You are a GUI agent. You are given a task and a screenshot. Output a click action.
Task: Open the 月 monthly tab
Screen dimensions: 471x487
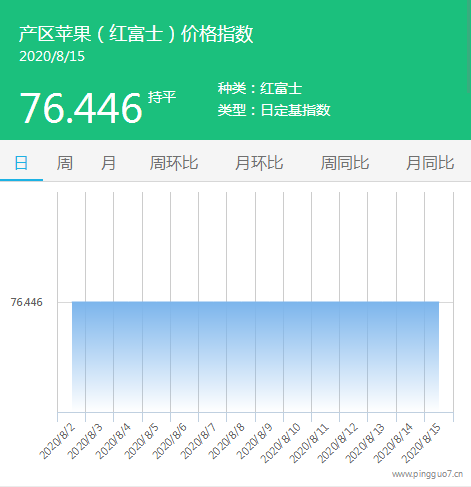[x=108, y=163]
